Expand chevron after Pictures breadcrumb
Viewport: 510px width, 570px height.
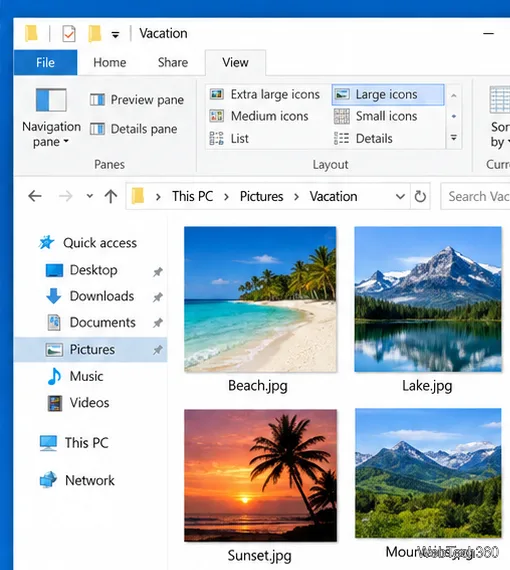pyautogui.click(x=296, y=197)
